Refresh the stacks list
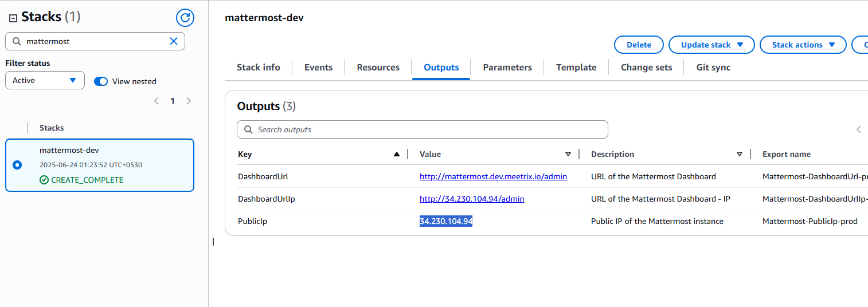This screenshot has height=307, width=868. point(185,18)
